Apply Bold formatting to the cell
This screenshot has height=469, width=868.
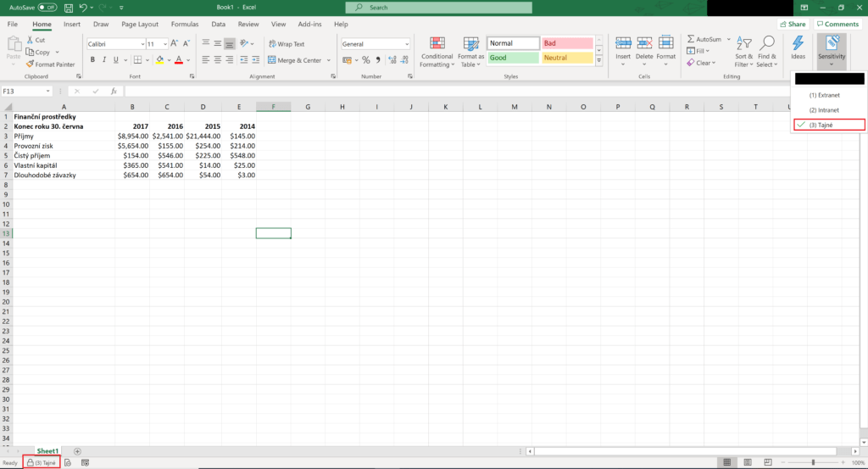[x=92, y=59]
